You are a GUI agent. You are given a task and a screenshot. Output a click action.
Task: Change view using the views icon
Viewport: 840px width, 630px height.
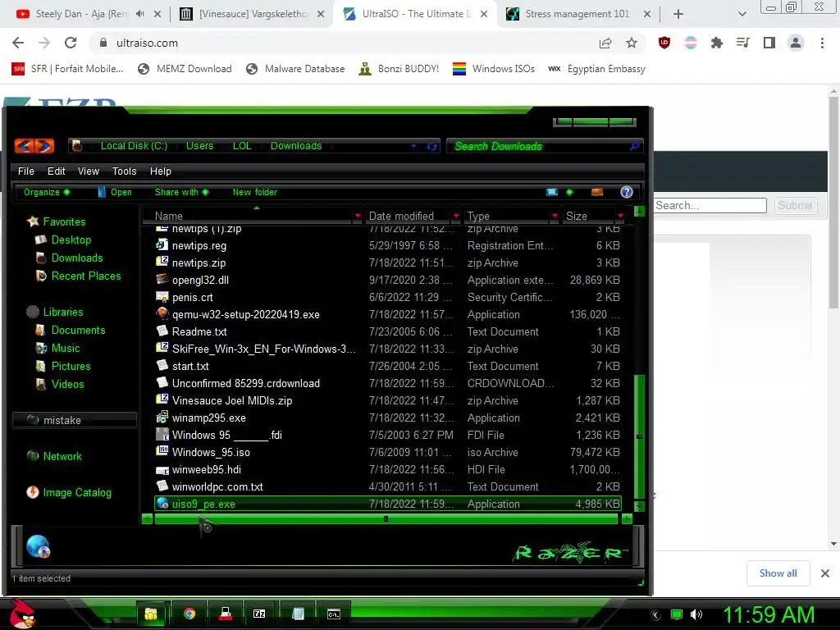click(x=552, y=192)
